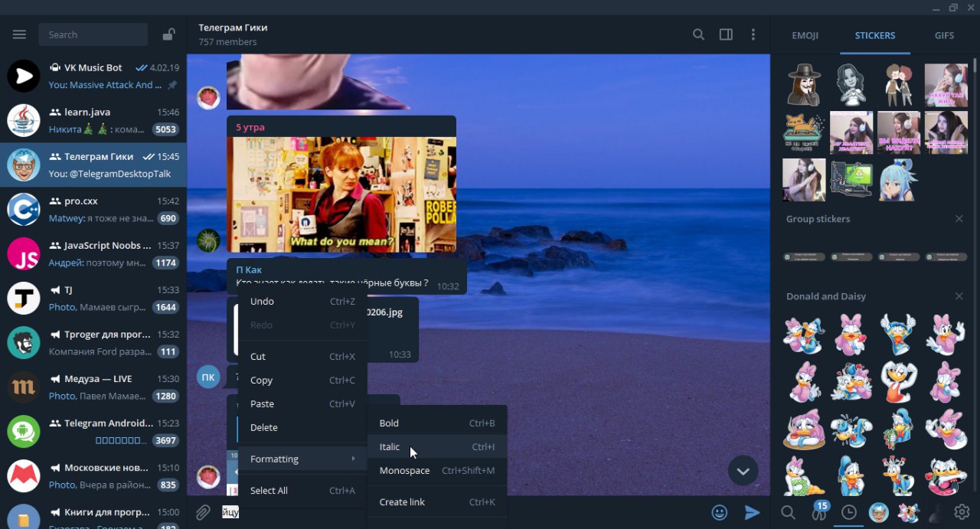Image resolution: width=980 pixels, height=529 pixels.
Task: Click the chat list Search field
Action: click(93, 34)
